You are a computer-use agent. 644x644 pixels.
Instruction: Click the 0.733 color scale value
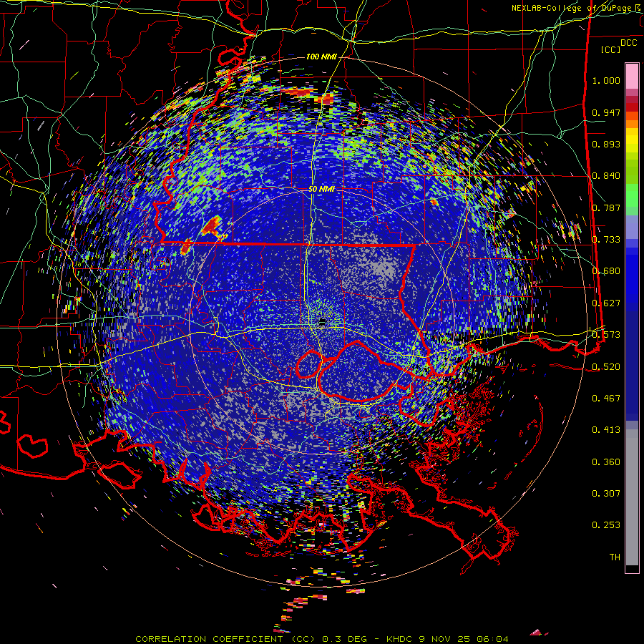606,240
